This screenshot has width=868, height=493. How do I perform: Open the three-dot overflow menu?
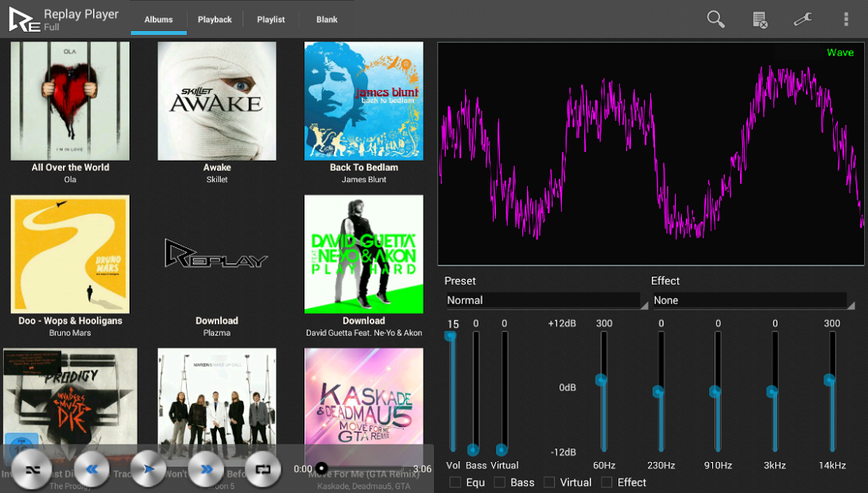point(846,19)
